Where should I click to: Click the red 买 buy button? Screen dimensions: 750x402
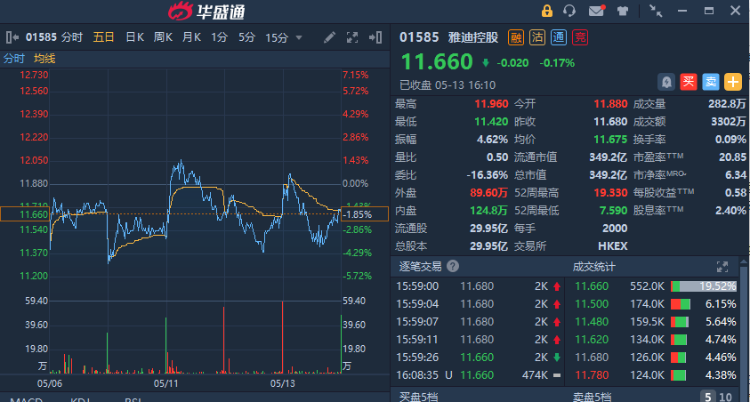coord(688,82)
